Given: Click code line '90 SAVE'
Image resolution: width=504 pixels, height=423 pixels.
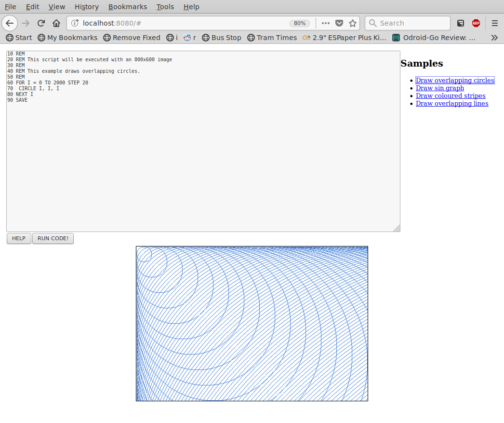Looking at the screenshot, I should (x=17, y=100).
